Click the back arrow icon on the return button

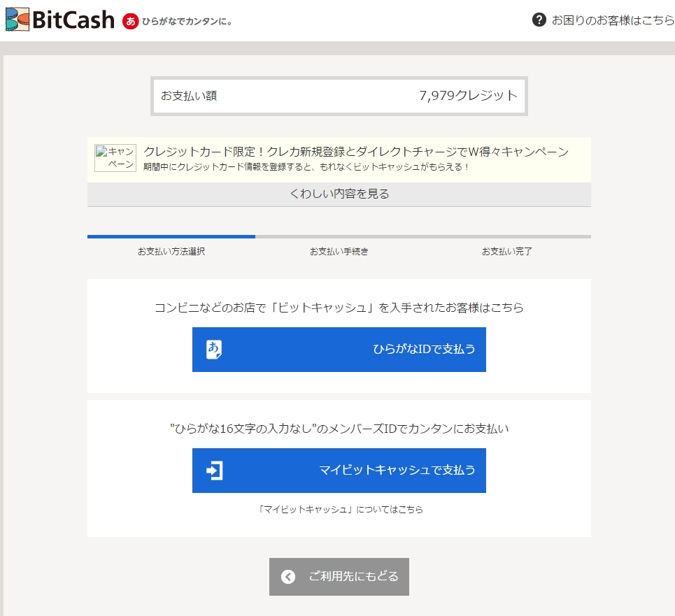click(287, 576)
